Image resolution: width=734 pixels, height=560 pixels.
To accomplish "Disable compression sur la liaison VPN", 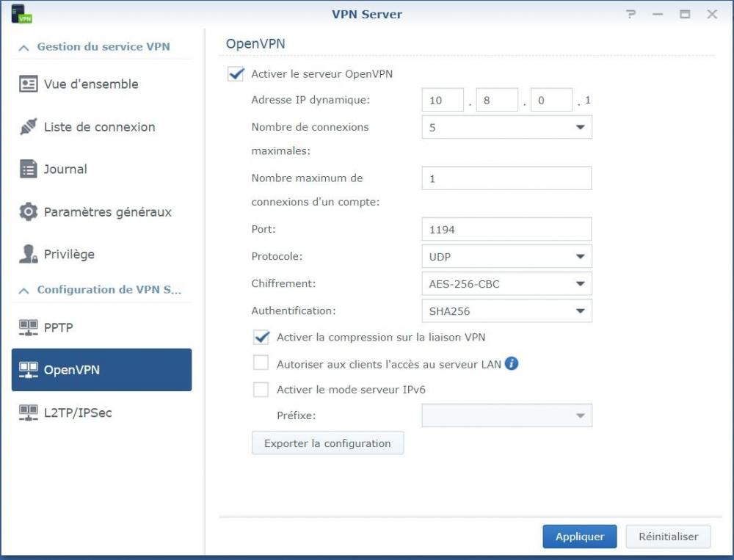I will pyautogui.click(x=261, y=337).
